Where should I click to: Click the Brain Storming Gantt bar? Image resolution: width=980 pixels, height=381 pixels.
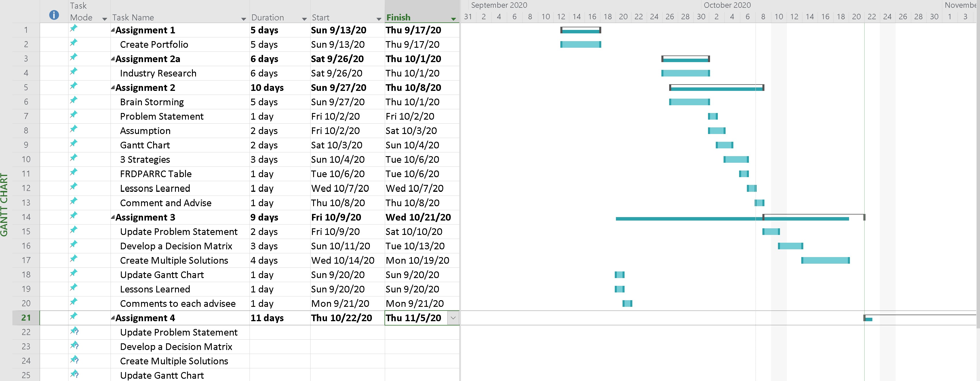[689, 102]
